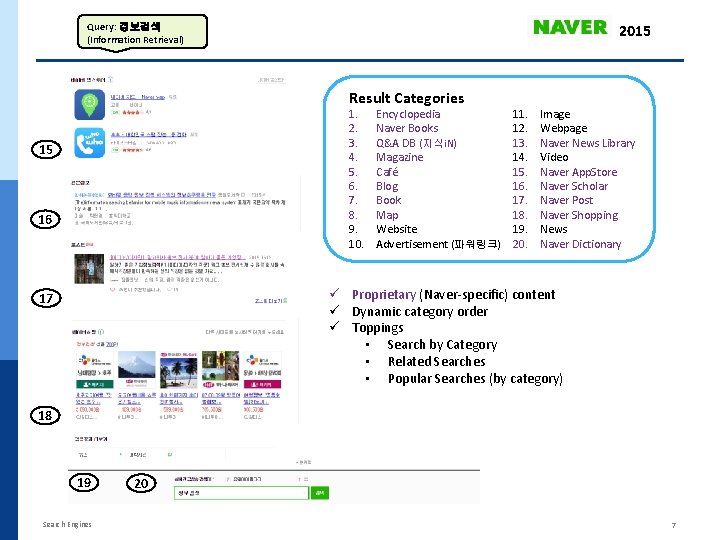720x540 pixels.
Task: Select 'Café' in the category list
Action: click(x=387, y=172)
